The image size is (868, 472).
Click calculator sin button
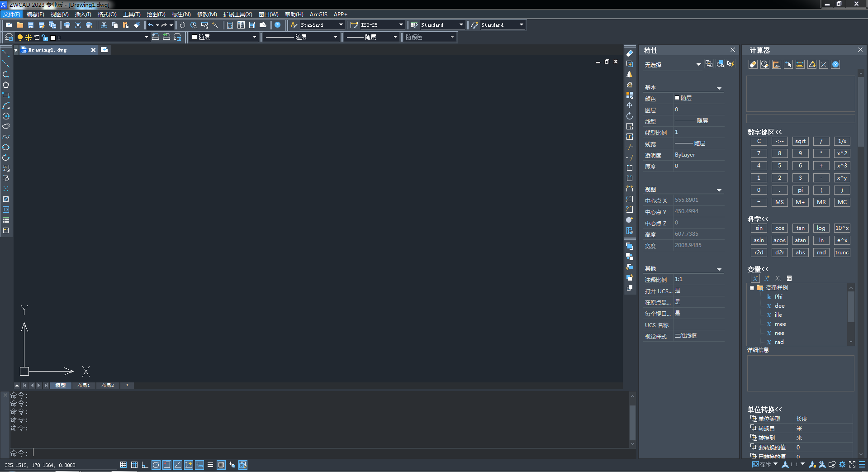pyautogui.click(x=759, y=228)
